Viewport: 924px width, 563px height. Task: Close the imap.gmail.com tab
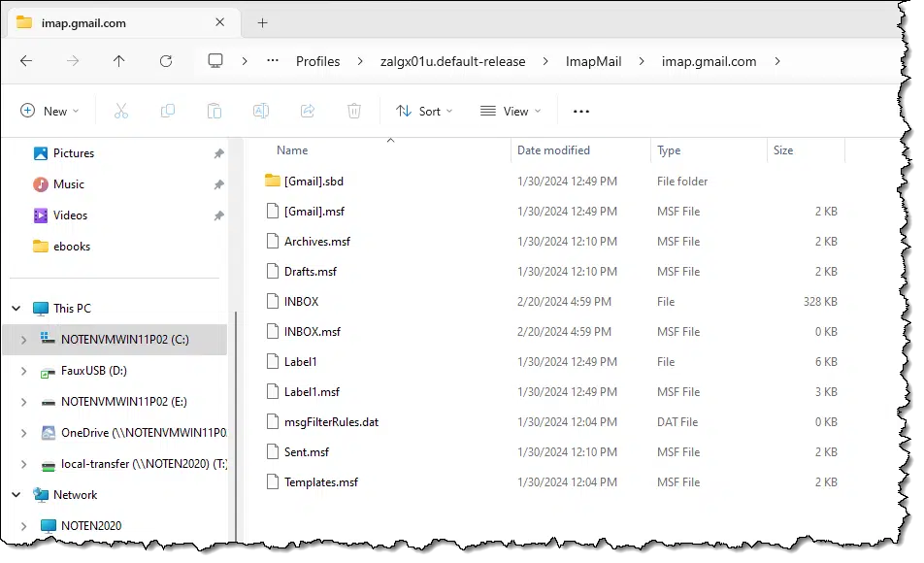pos(219,22)
